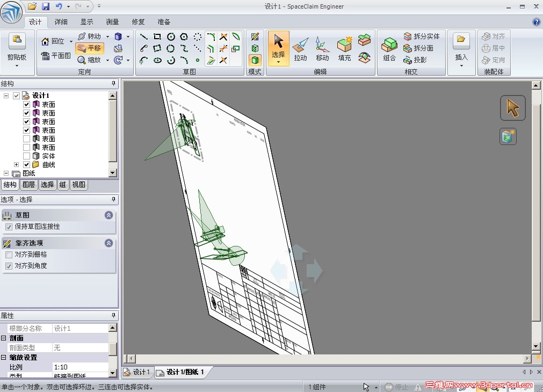Enable 对齐到栅格 checkbox

(x=9, y=255)
